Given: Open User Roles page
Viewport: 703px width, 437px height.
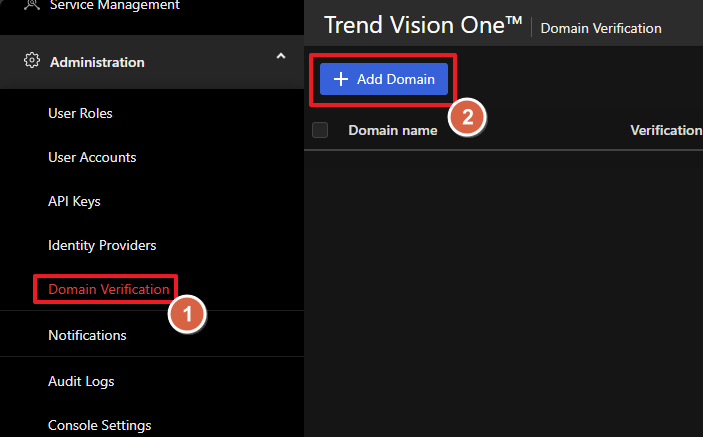Looking at the screenshot, I should tap(80, 113).
